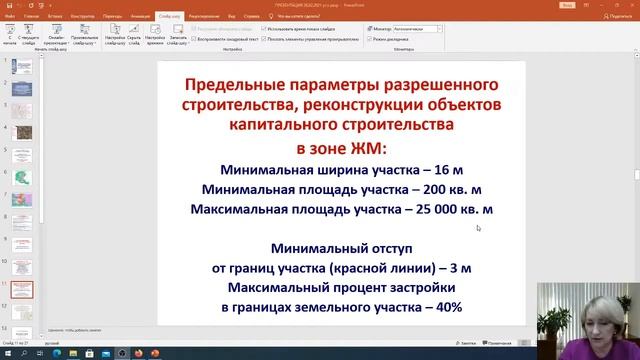Expand quick access toolbar customize arrow

pyautogui.click(x=51, y=5)
